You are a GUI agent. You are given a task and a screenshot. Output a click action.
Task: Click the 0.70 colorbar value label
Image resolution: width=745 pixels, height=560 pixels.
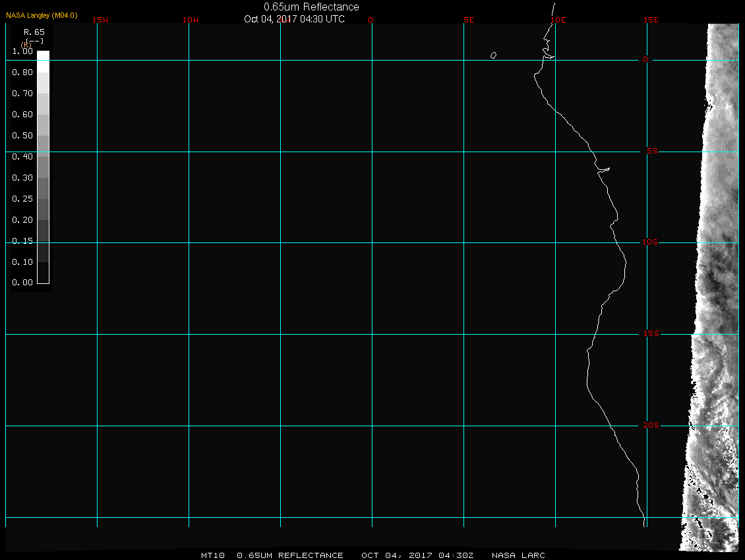[22, 94]
